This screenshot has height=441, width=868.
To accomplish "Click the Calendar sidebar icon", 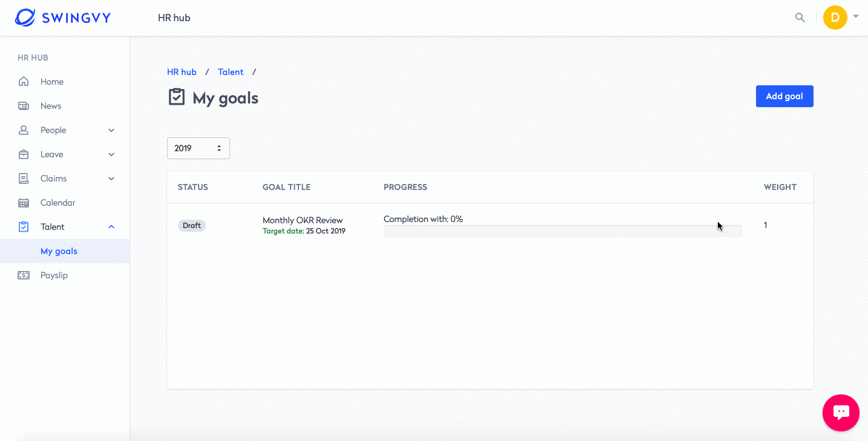I will coord(24,203).
